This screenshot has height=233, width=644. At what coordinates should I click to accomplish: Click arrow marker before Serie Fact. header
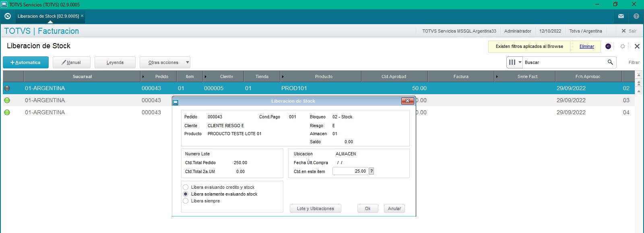pos(497,76)
